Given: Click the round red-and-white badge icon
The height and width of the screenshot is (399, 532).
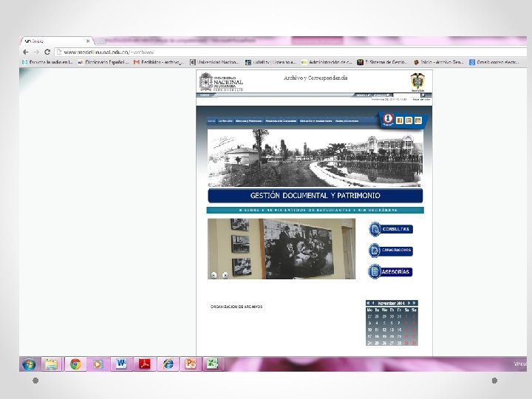Looking at the screenshot, I should click(388, 119).
